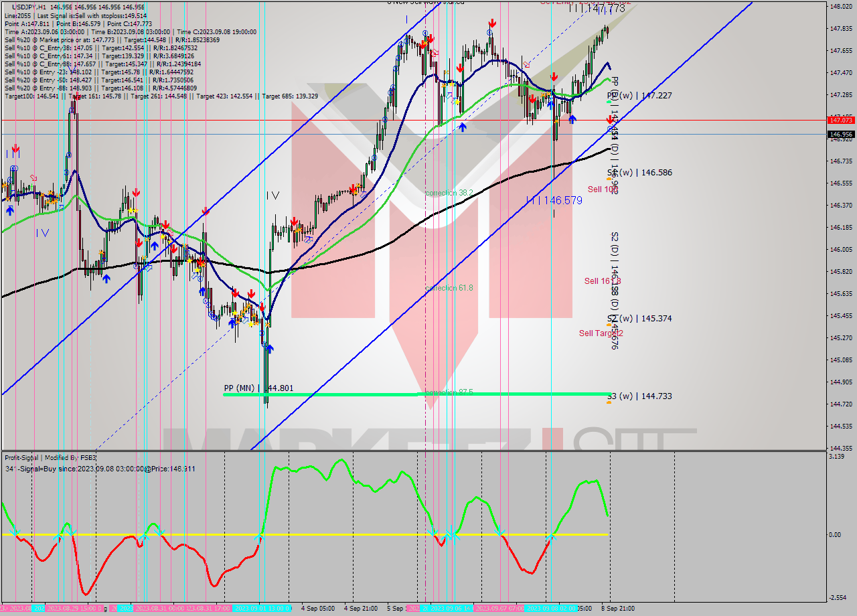Click the Target100: 146.541 targets line
Screen dimensions: 857x616
click(161, 96)
